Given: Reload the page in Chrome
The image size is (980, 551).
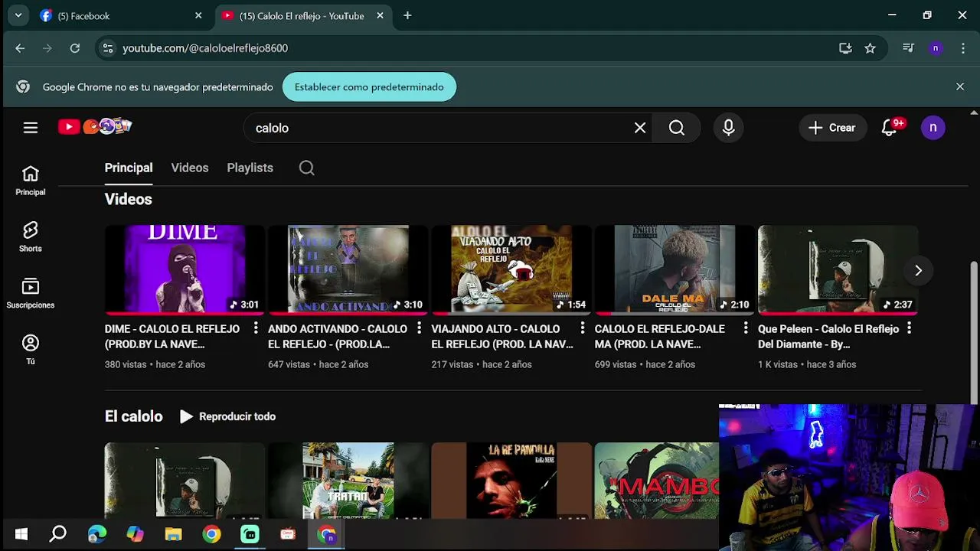Looking at the screenshot, I should tap(75, 48).
